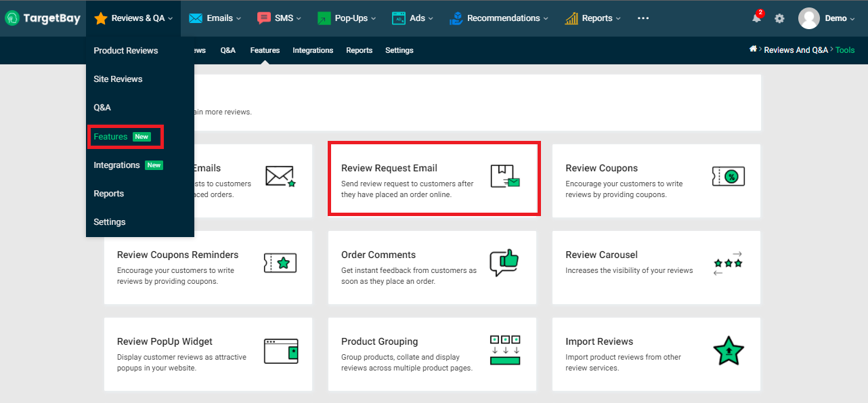Viewport: 868px width, 403px height.
Task: Expand the Pop-Ups dropdown menu
Action: pyautogui.click(x=347, y=18)
